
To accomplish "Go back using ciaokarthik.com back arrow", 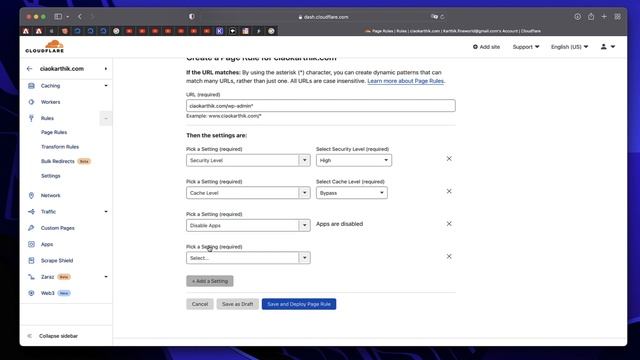I will click(x=29, y=69).
